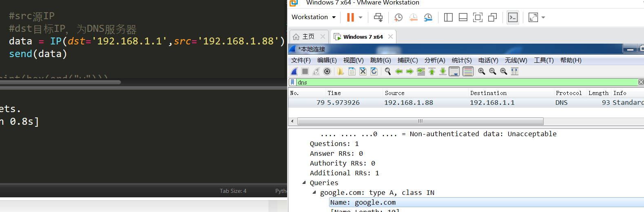Open the 电话(Y) menu

[488, 60]
